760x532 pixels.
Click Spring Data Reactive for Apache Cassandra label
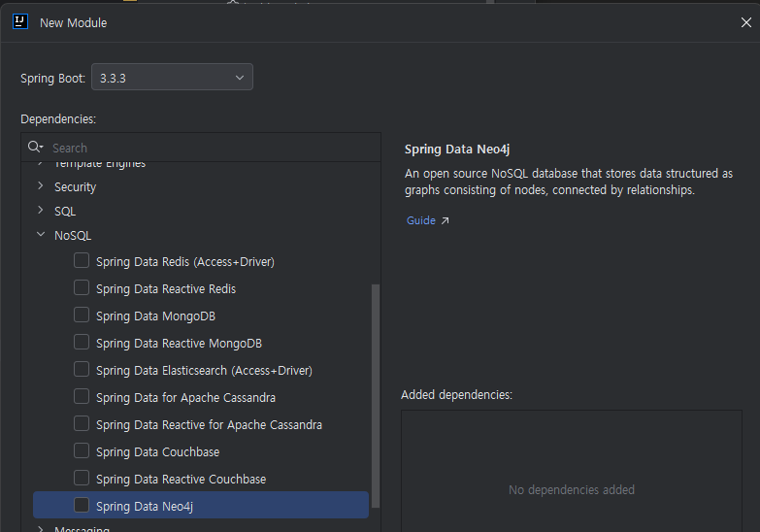[x=209, y=425]
